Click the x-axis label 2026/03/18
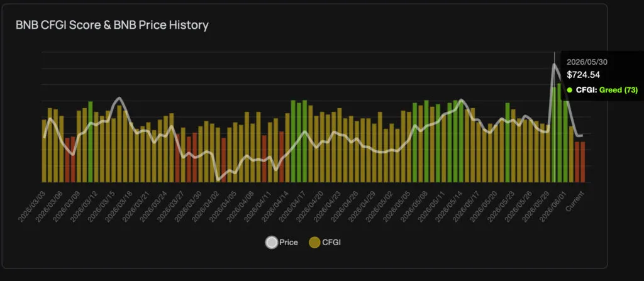This screenshot has height=281, width=644. (119, 207)
